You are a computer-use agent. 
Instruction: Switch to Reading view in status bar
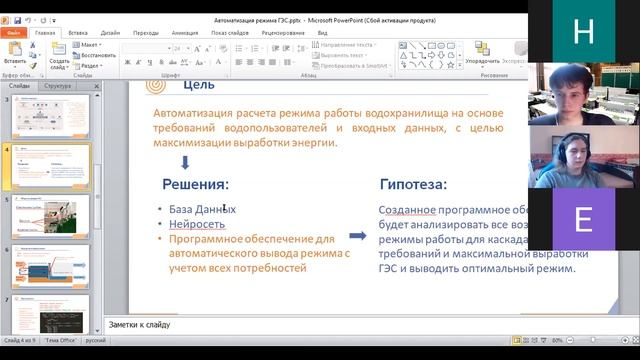pos(534,340)
